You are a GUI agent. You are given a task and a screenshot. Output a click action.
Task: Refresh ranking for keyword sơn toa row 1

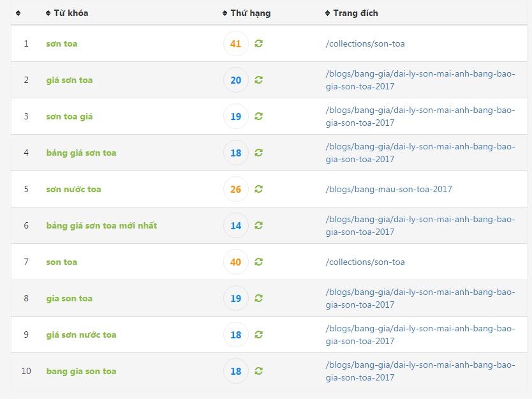(x=258, y=43)
